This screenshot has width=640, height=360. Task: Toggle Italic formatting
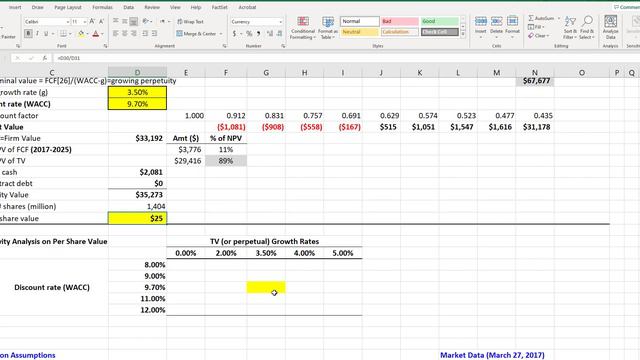pyautogui.click(x=37, y=33)
